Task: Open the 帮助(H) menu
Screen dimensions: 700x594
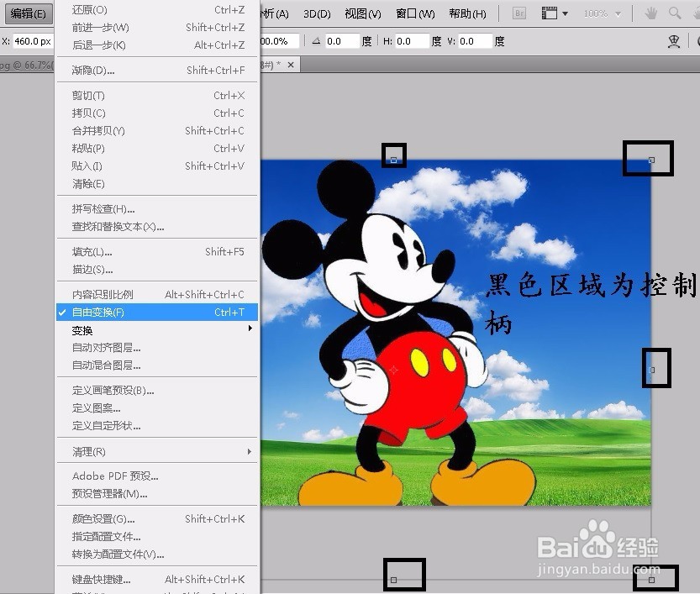Action: (467, 13)
